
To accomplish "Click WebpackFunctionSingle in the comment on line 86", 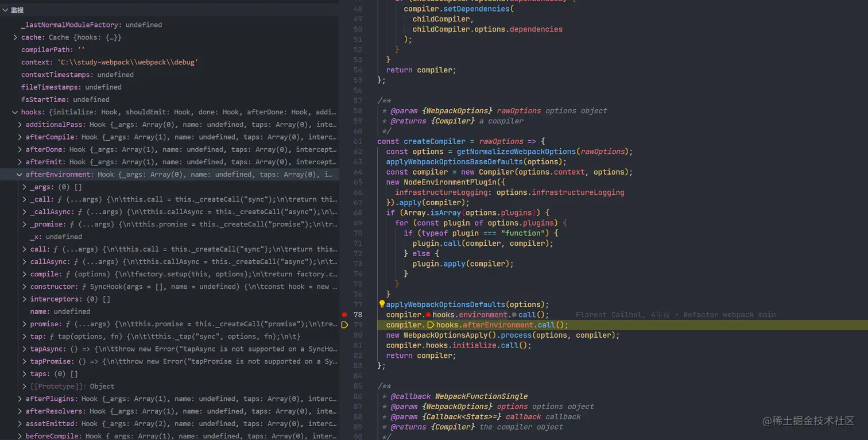I will (481, 396).
